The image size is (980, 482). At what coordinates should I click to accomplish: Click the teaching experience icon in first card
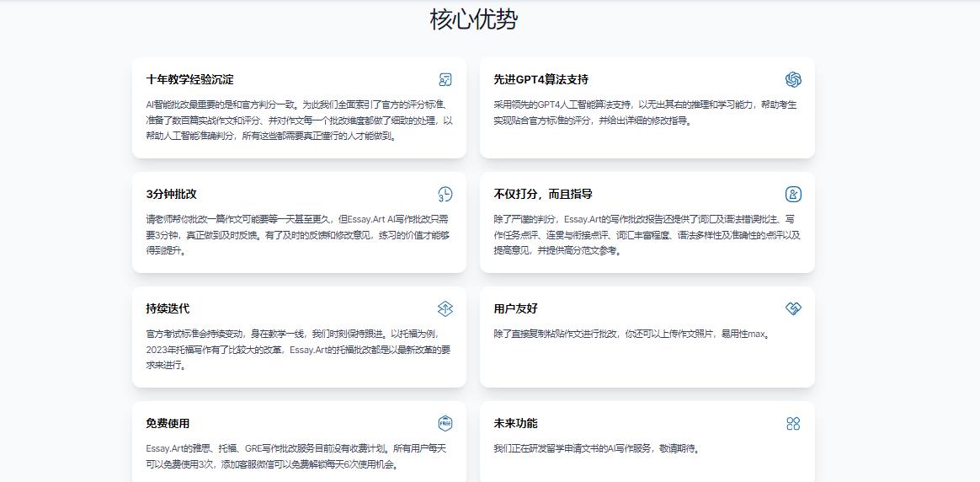(445, 80)
